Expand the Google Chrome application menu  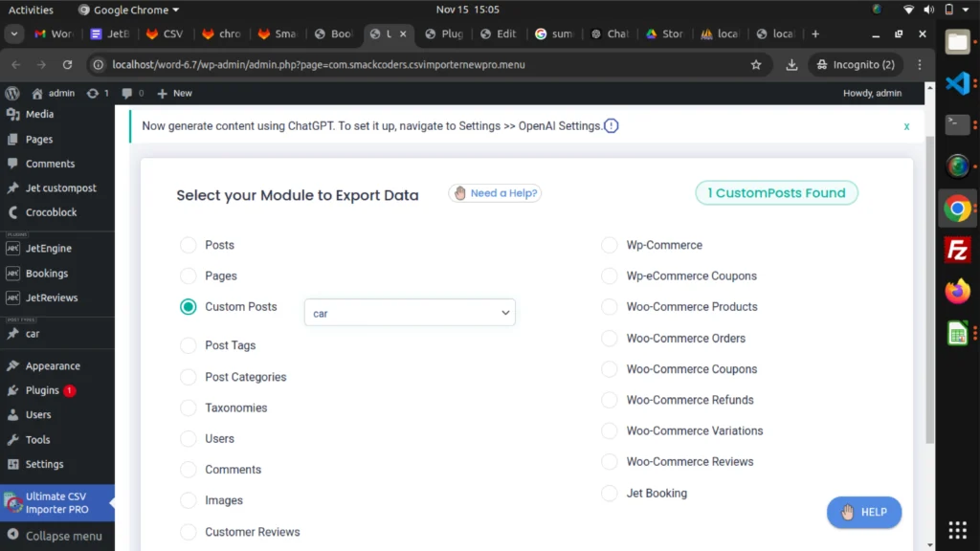(129, 10)
